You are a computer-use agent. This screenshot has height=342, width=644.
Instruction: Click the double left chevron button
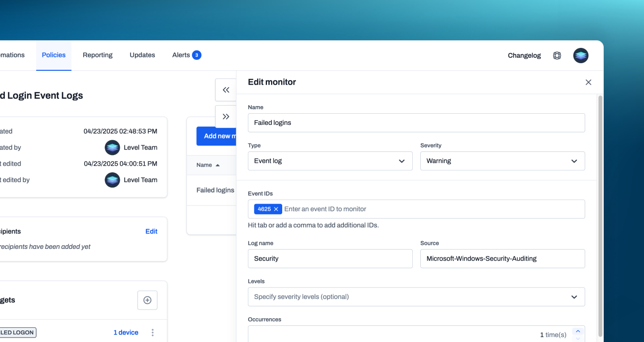226,90
